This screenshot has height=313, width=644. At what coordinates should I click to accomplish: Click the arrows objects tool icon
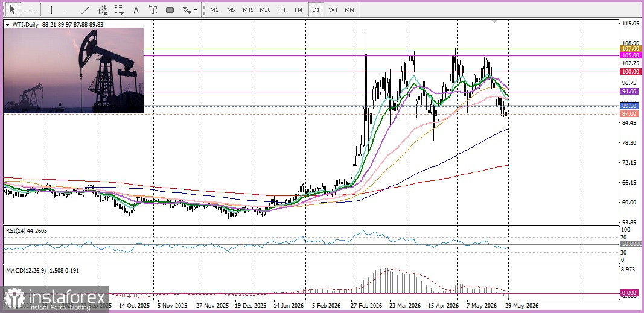[187, 10]
